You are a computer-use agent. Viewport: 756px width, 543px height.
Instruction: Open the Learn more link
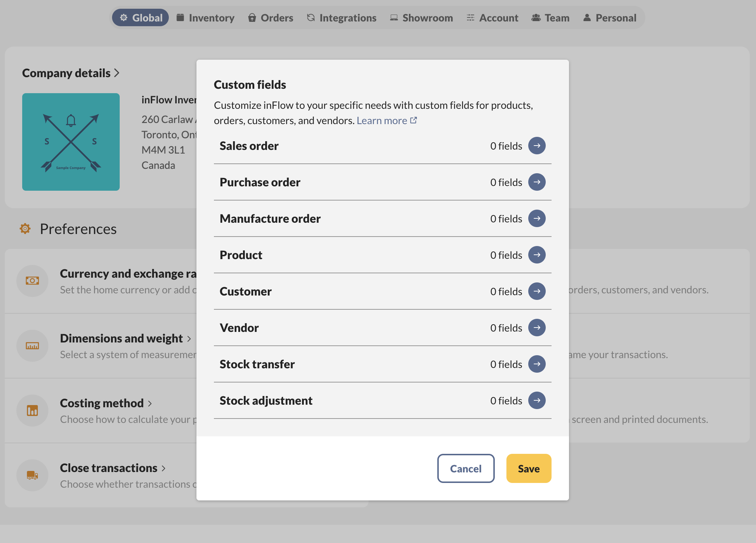382,120
